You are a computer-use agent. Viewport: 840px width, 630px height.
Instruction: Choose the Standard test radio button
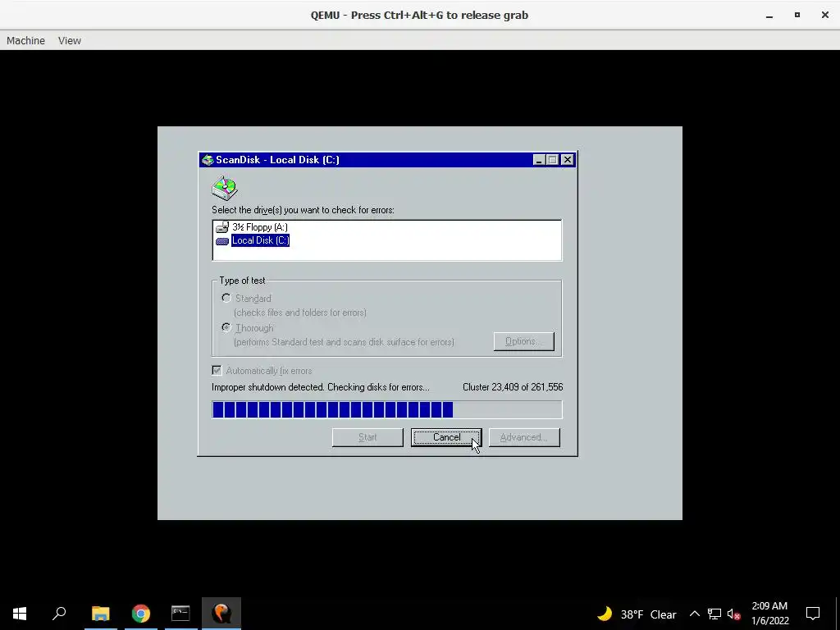pyautogui.click(x=226, y=298)
